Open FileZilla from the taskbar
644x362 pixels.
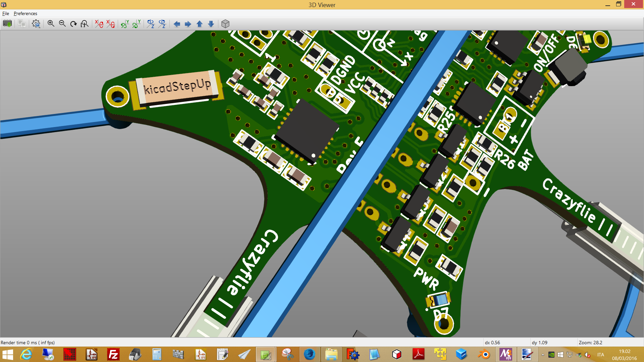pyautogui.click(x=113, y=354)
